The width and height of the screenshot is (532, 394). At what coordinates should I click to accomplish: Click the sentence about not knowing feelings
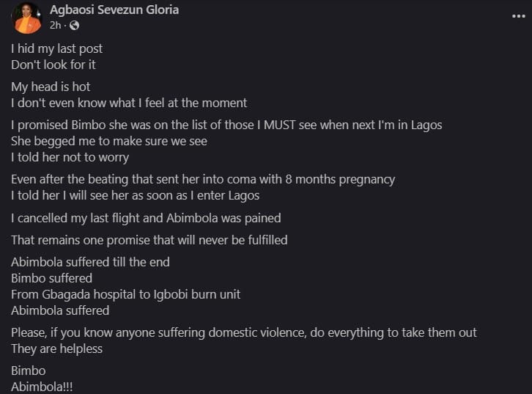tap(129, 103)
